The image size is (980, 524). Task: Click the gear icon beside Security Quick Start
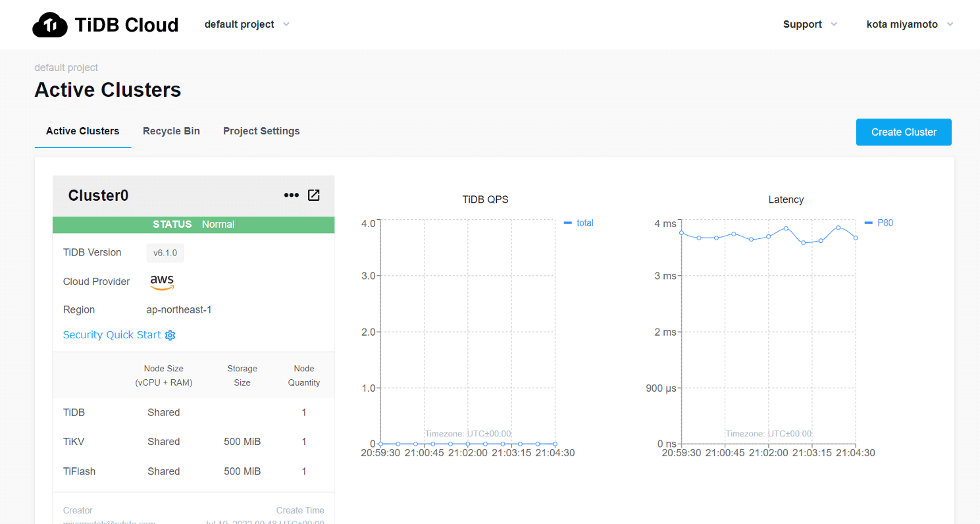(x=170, y=335)
